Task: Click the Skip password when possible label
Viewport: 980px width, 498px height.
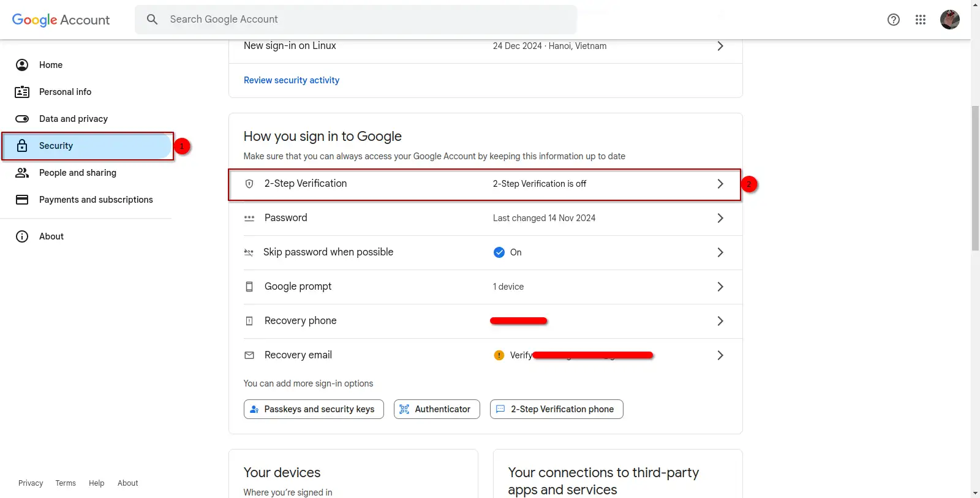Action: point(328,252)
